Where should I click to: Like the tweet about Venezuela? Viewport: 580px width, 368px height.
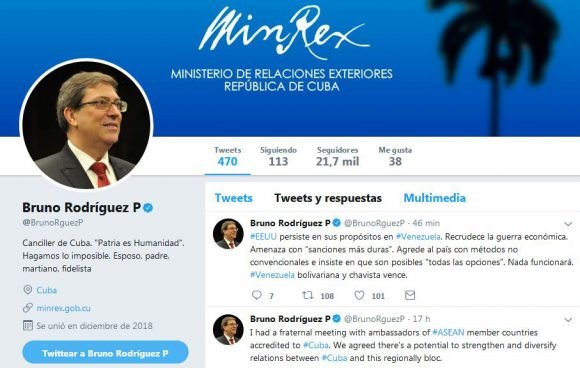point(359,295)
